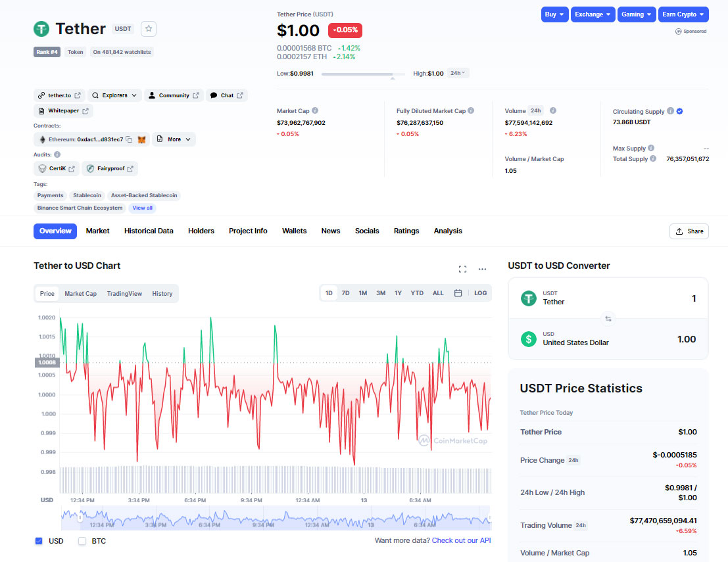Select the 3M chart range
728x562 pixels.
tap(381, 293)
